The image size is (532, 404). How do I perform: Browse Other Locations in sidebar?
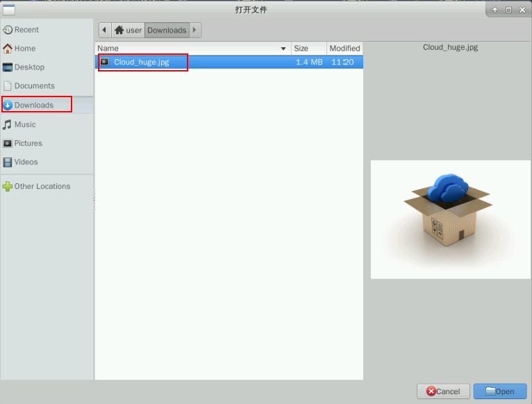[42, 186]
